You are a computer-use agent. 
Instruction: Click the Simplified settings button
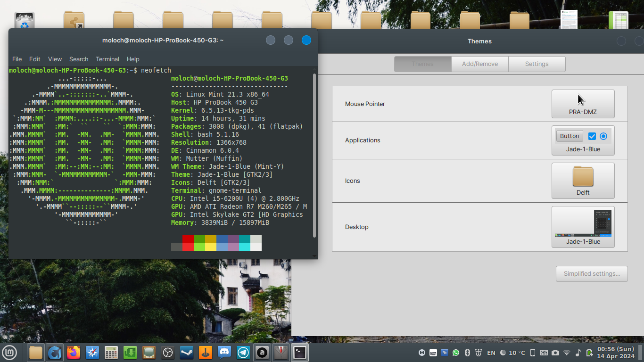592,274
